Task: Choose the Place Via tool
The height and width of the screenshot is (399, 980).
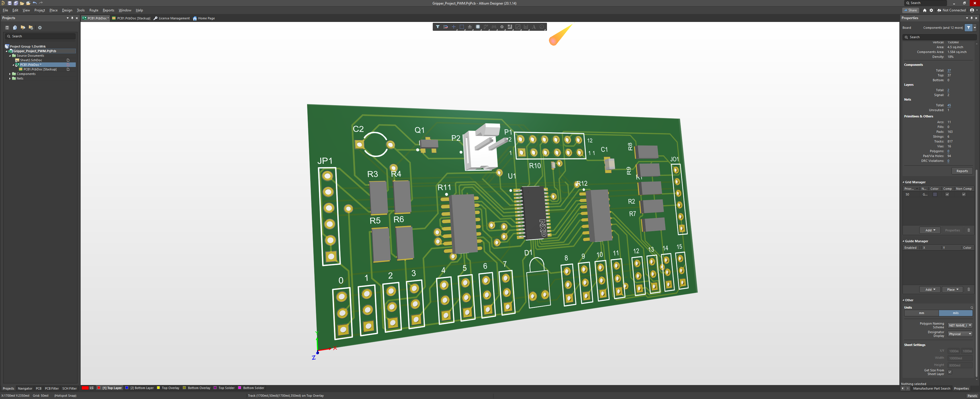Action: (x=502, y=27)
